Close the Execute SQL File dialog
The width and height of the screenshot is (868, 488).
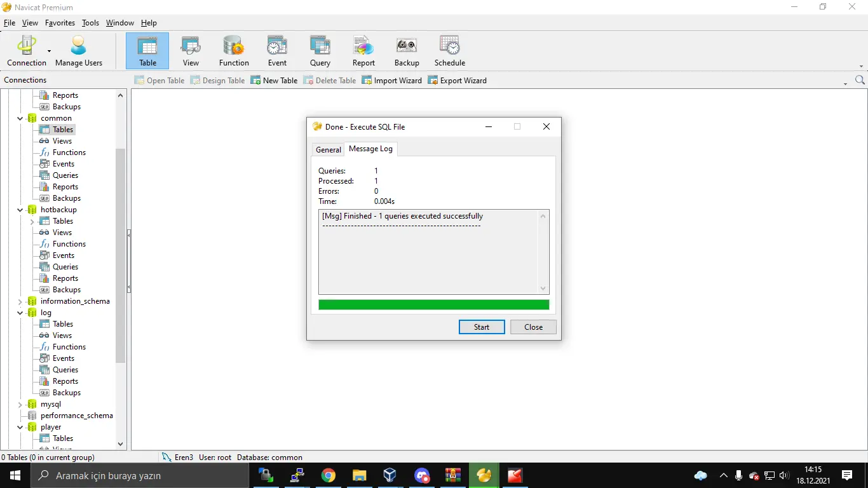(x=533, y=327)
